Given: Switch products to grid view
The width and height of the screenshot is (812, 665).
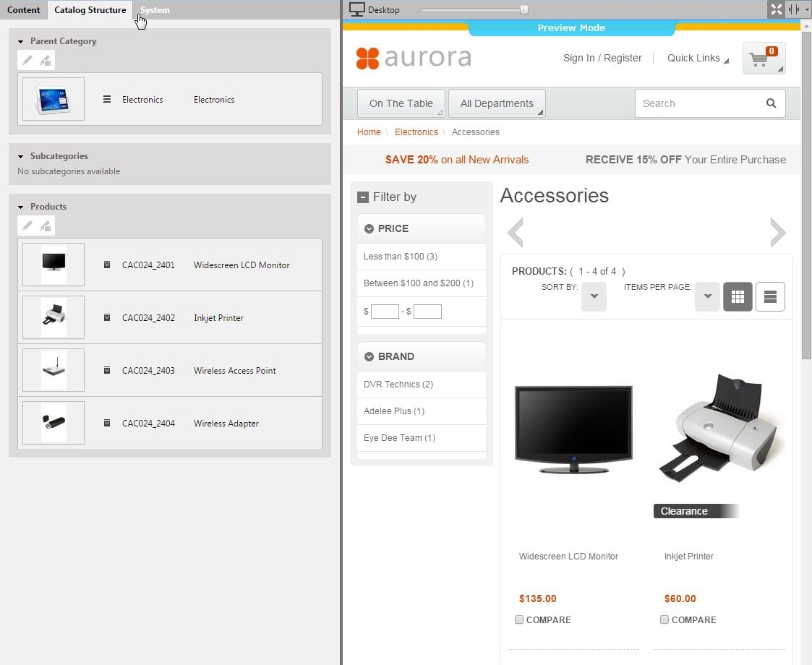Looking at the screenshot, I should (738, 296).
